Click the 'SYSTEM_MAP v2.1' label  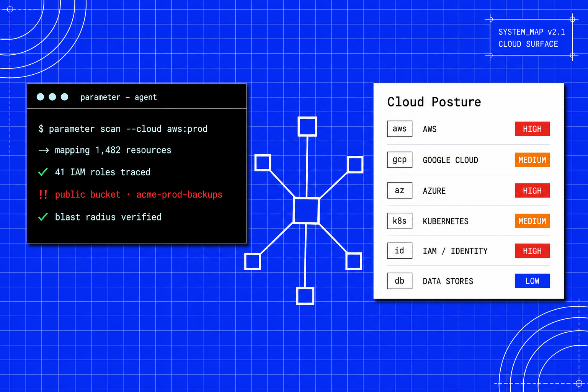(532, 32)
